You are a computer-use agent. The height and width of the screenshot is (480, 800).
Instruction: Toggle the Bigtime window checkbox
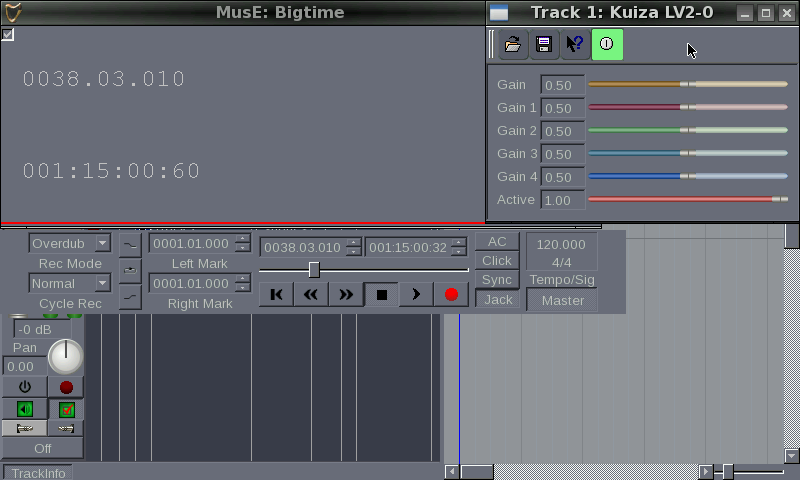pos(8,34)
